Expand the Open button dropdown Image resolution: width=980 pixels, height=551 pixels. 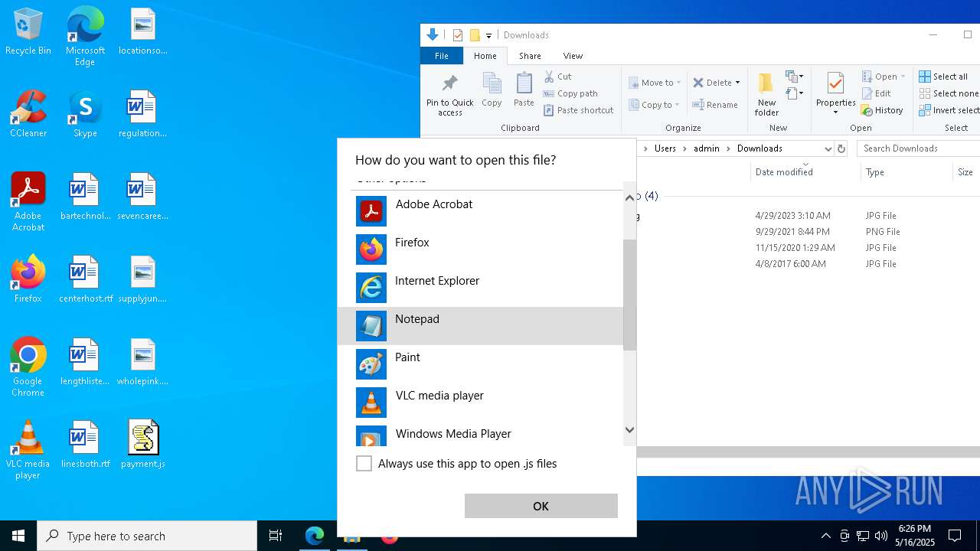903,77
